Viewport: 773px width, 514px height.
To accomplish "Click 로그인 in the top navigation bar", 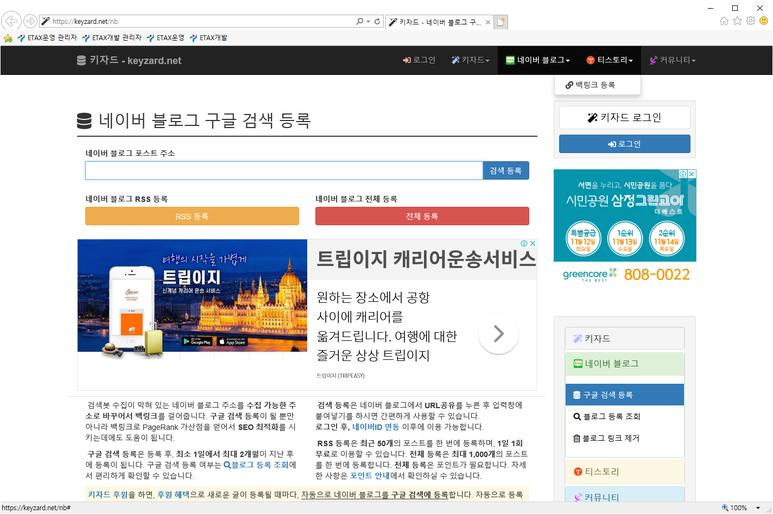I will pyautogui.click(x=419, y=60).
